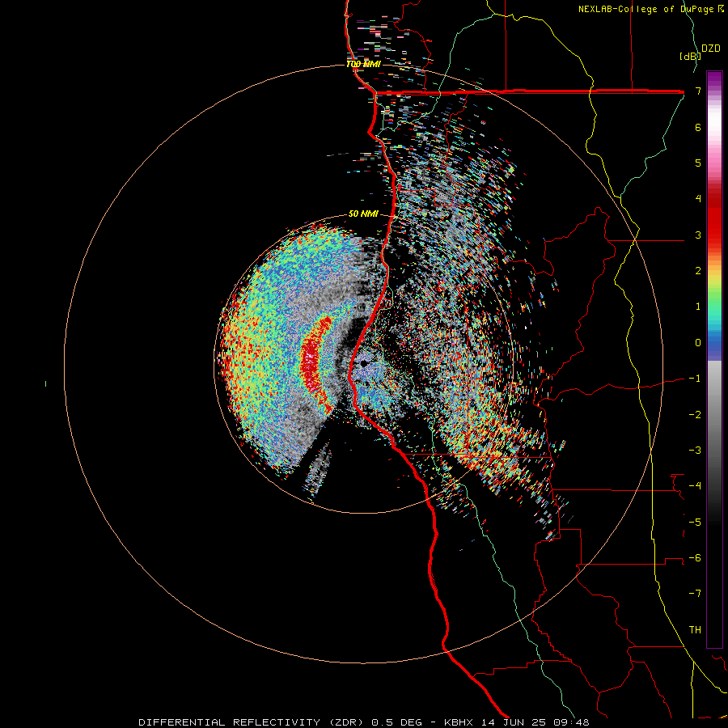Click the scale tick label -7
The height and width of the screenshot is (728, 728).
(x=695, y=594)
